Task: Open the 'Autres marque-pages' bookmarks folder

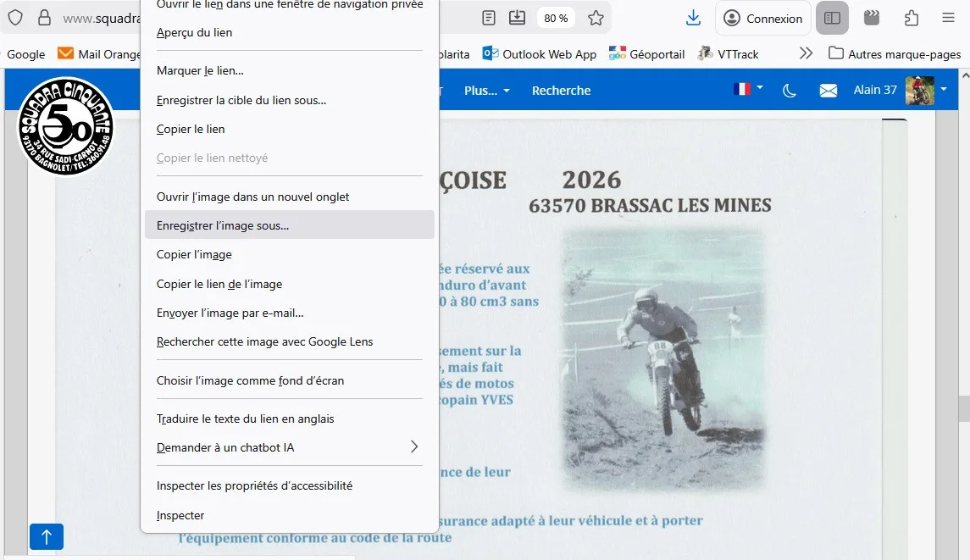Action: click(895, 53)
